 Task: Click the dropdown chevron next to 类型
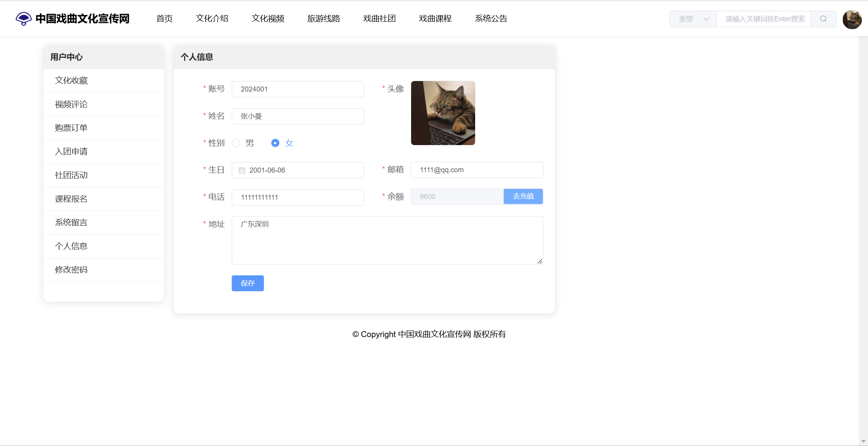tap(706, 19)
